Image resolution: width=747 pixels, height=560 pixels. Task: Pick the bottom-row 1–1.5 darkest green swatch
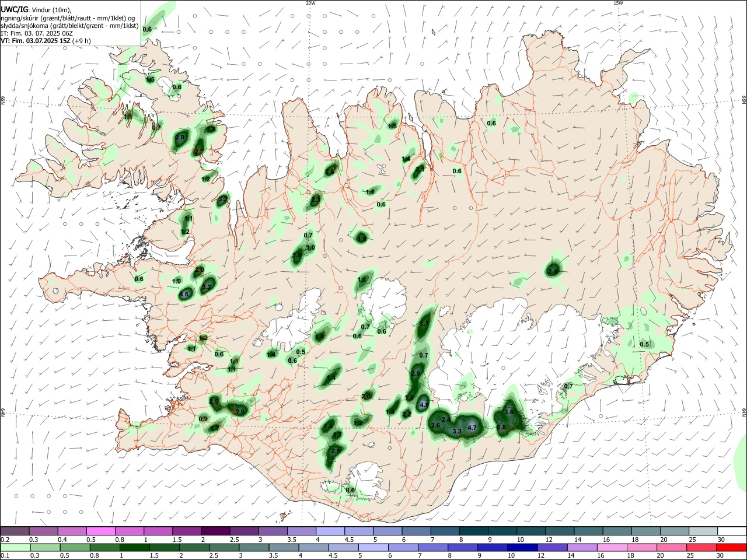point(135,548)
